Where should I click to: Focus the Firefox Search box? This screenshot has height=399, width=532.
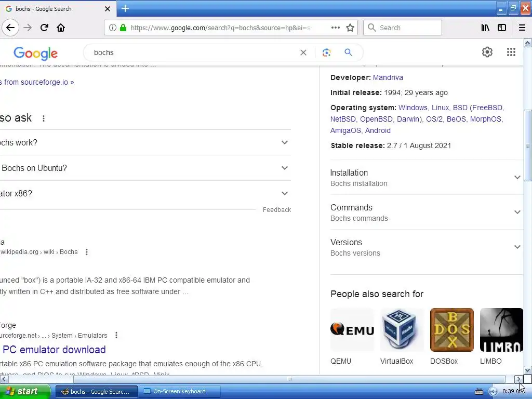click(x=403, y=28)
